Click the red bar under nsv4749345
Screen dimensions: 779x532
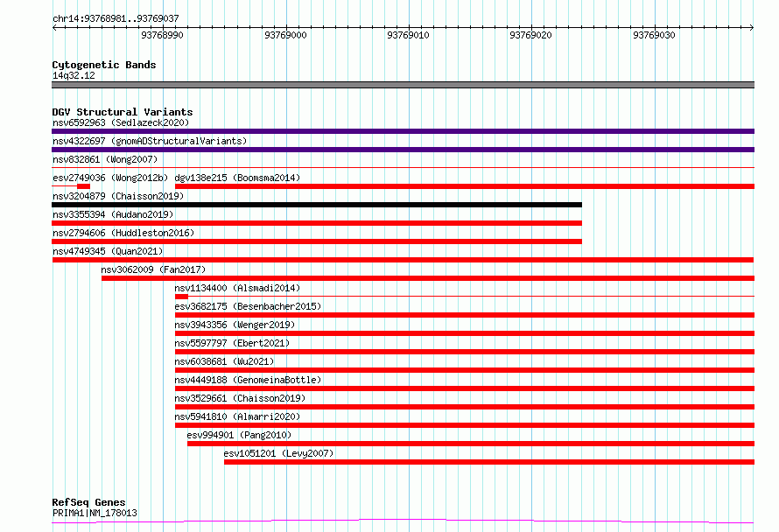pyautogui.click(x=403, y=260)
